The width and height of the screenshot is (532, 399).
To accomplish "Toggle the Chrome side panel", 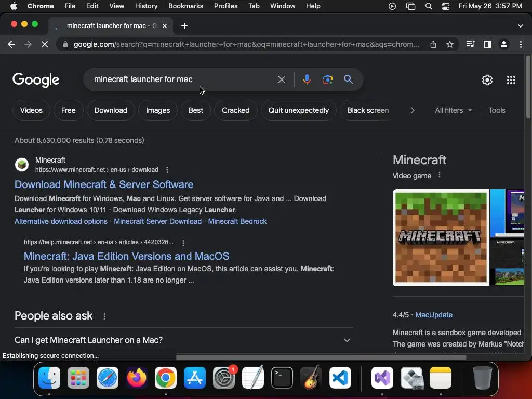I will (x=487, y=44).
